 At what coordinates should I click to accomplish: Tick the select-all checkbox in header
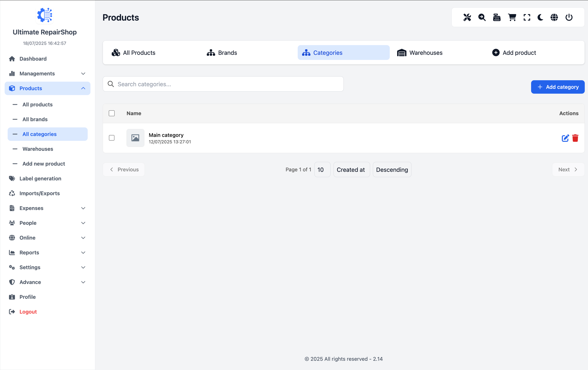point(112,113)
